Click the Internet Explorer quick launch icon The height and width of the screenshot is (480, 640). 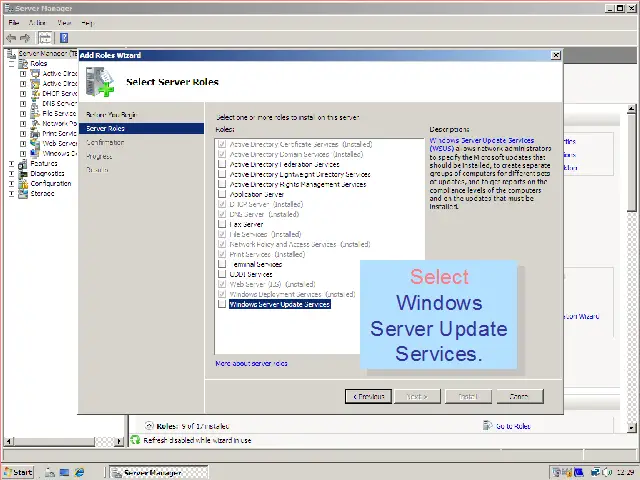click(79, 472)
